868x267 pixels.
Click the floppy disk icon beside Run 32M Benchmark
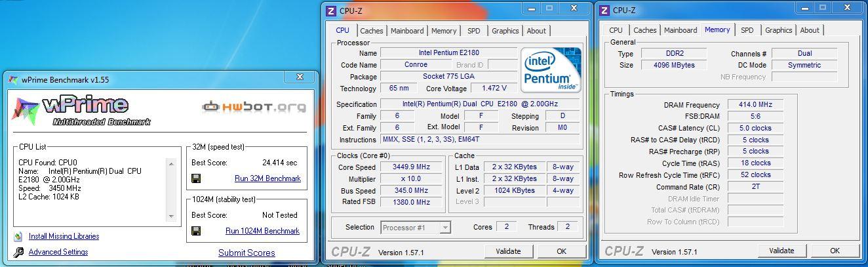pyautogui.click(x=196, y=178)
